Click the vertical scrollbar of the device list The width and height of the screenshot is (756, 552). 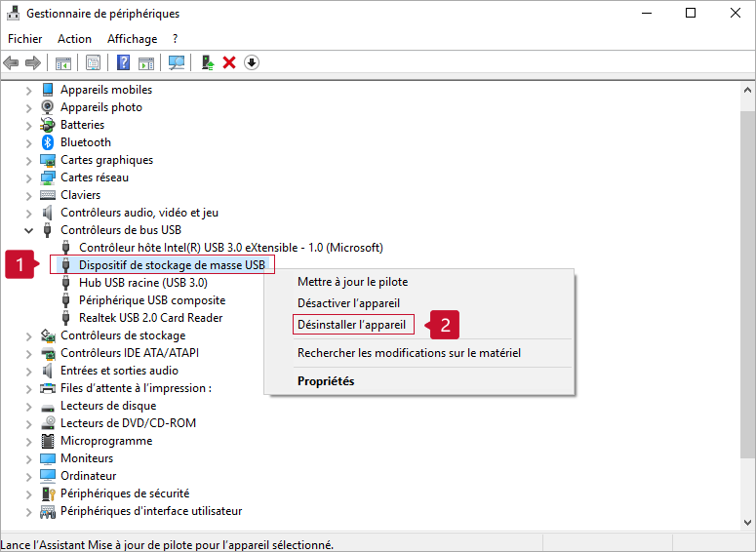747,293
